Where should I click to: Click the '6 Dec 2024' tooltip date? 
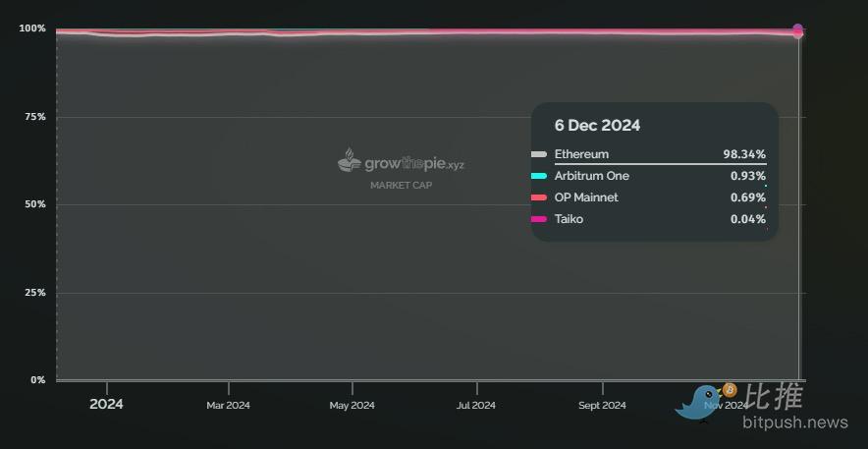pos(597,125)
